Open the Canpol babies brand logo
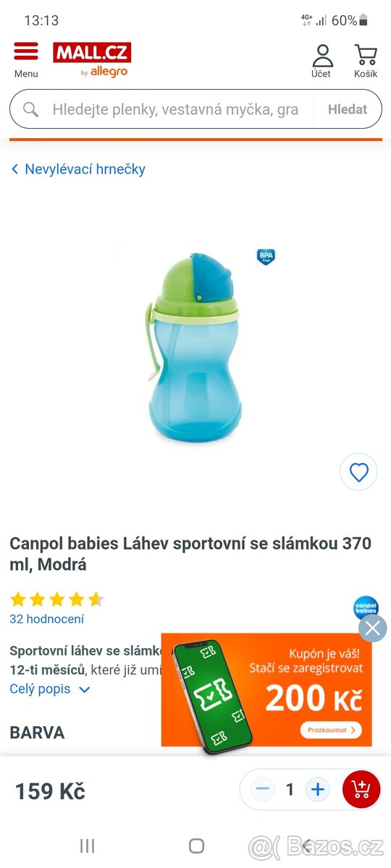Image resolution: width=391 pixels, height=868 pixels. (x=366, y=607)
